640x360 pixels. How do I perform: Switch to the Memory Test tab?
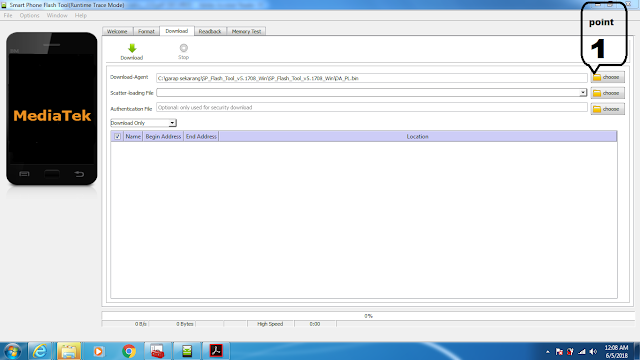point(247,31)
